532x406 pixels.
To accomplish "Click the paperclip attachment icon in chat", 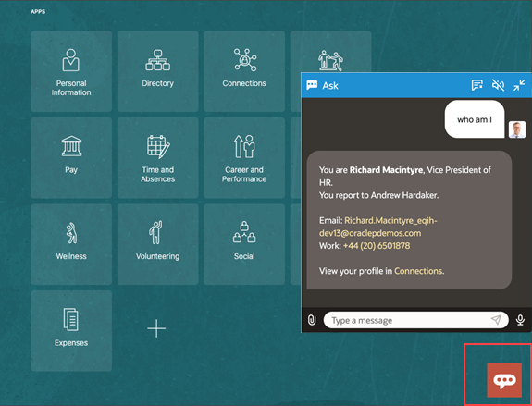I will click(x=312, y=320).
